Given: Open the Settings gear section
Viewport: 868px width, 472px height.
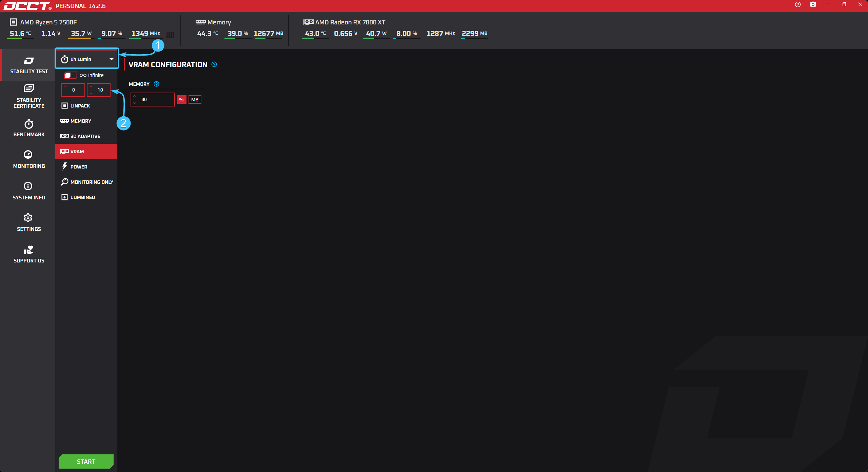Looking at the screenshot, I should 28,218.
